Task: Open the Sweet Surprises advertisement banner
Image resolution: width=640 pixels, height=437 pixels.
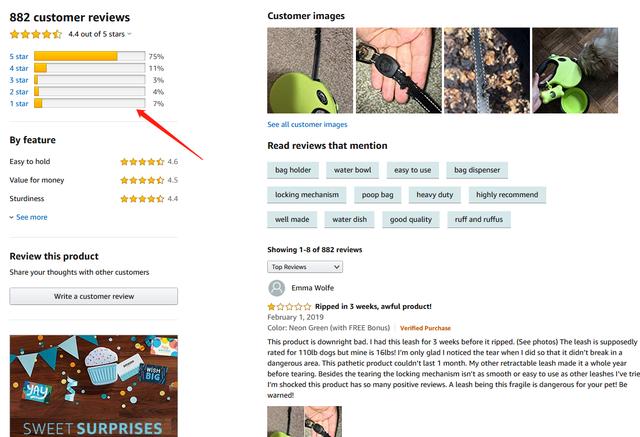Action: point(94,386)
